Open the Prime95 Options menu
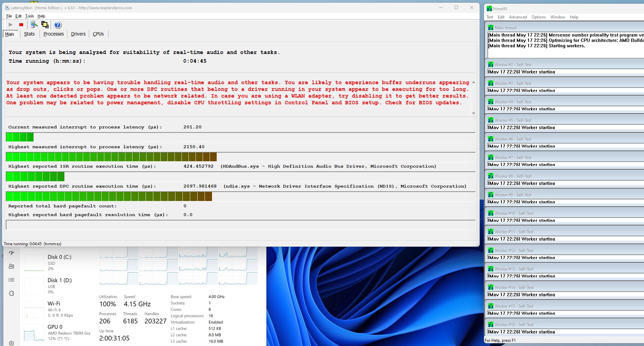The height and width of the screenshot is (346, 644). tap(539, 17)
